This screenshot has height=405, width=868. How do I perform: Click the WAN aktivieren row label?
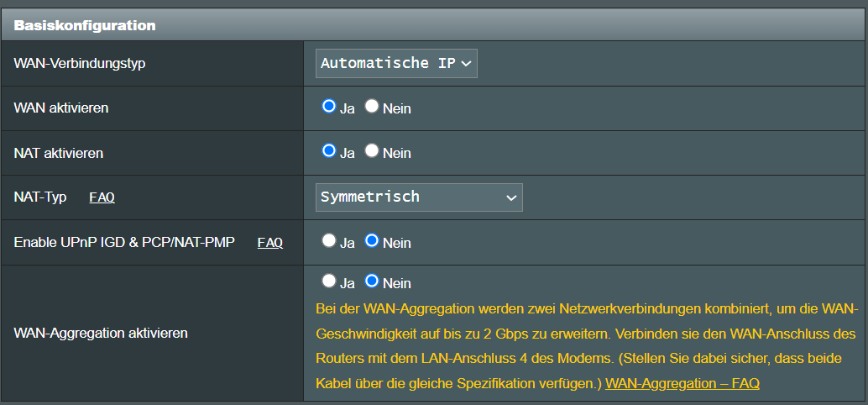[61, 108]
